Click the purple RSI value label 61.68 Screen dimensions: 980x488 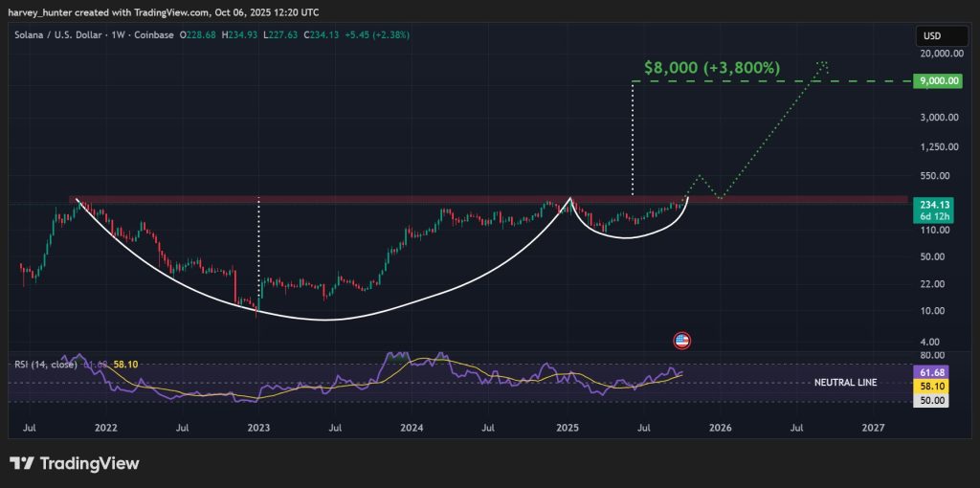coord(933,371)
